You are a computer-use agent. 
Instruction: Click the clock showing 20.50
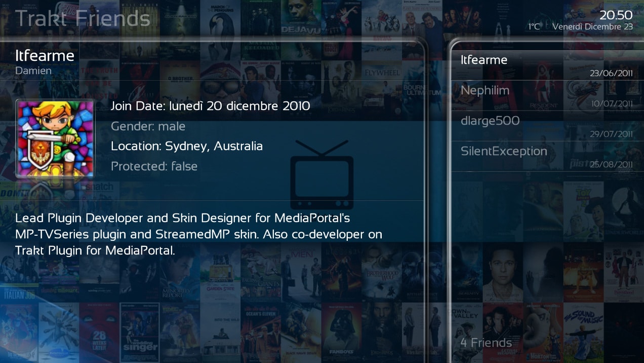click(616, 15)
